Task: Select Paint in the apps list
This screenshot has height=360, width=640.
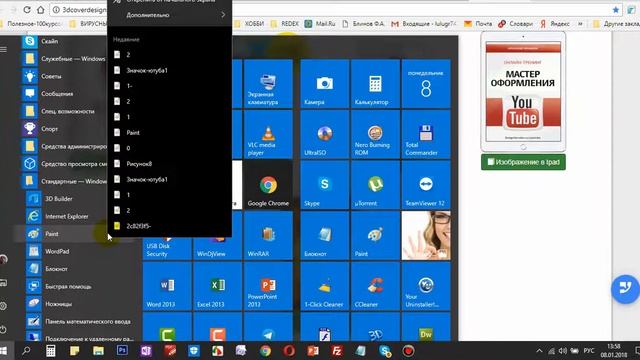Action: point(61,234)
